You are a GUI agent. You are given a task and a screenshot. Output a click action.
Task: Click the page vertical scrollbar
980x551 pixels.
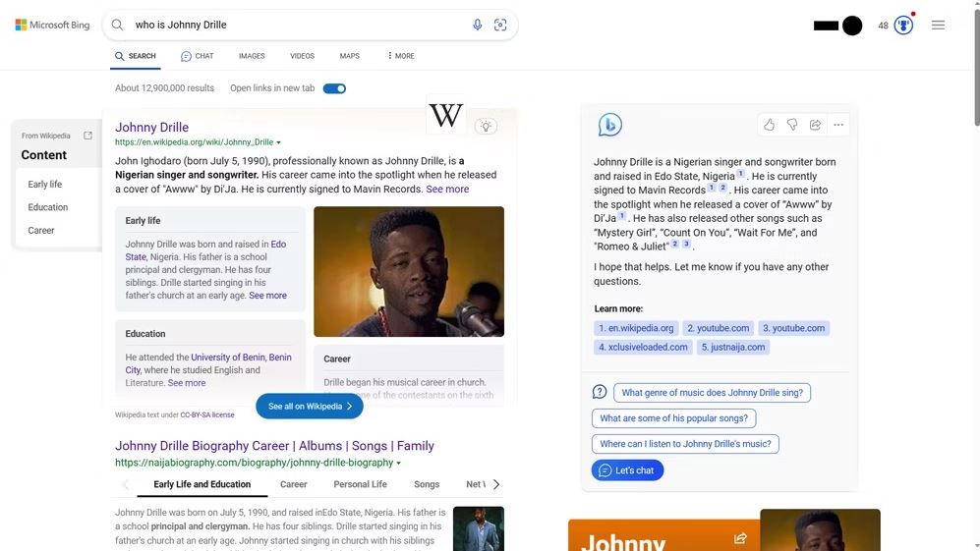977,66
